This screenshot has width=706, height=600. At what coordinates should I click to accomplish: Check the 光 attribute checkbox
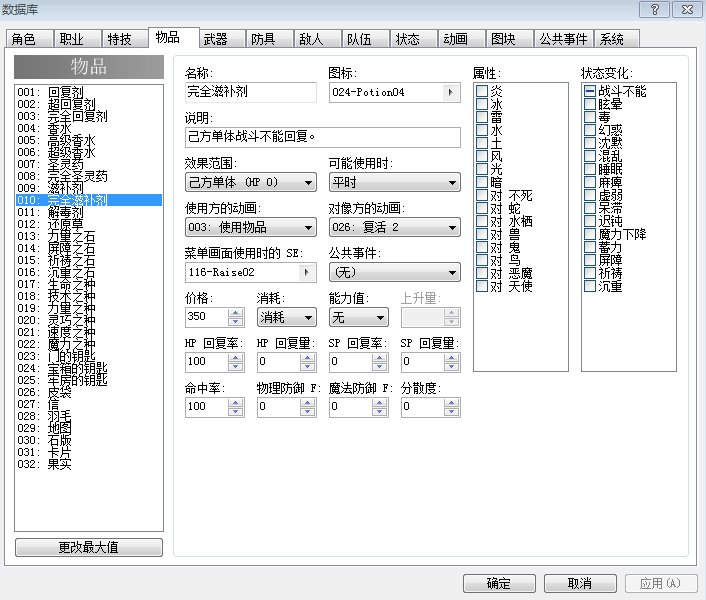click(x=482, y=169)
